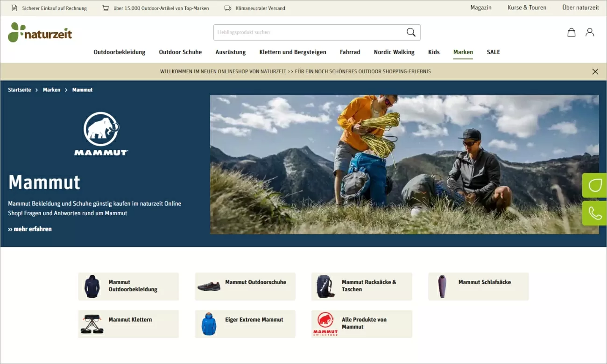The image size is (607, 364).
Task: Click the jacket icon on Mammut Outdoorbekleidung tile
Action: [92, 286]
